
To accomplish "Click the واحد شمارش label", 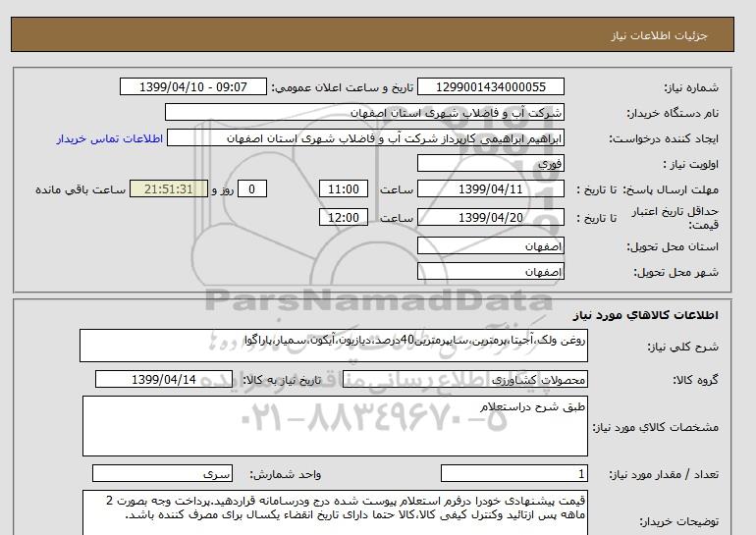I will pyautogui.click(x=286, y=475).
